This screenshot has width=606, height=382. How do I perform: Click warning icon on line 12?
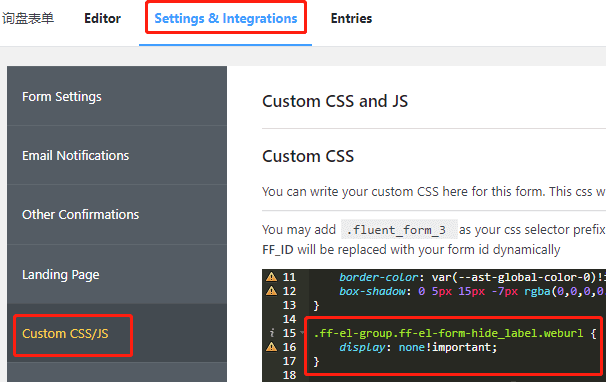(272, 291)
